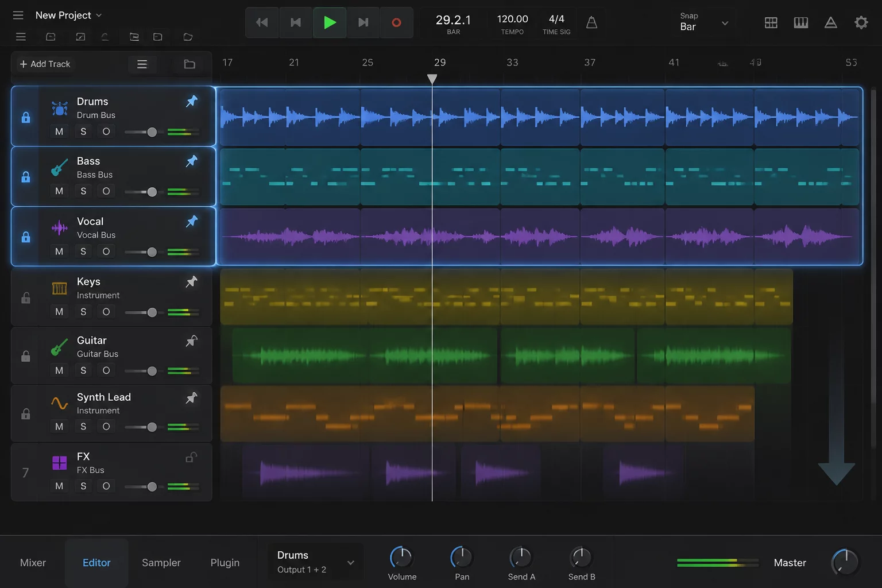This screenshot has height=588, width=882.
Task: Click the Synth Lead sine wave icon
Action: point(59,403)
